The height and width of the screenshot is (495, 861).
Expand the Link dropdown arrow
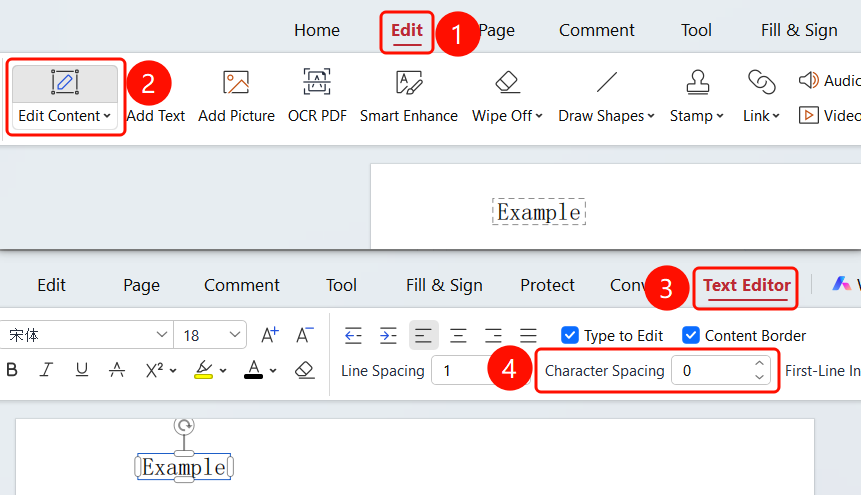pyautogui.click(x=776, y=116)
